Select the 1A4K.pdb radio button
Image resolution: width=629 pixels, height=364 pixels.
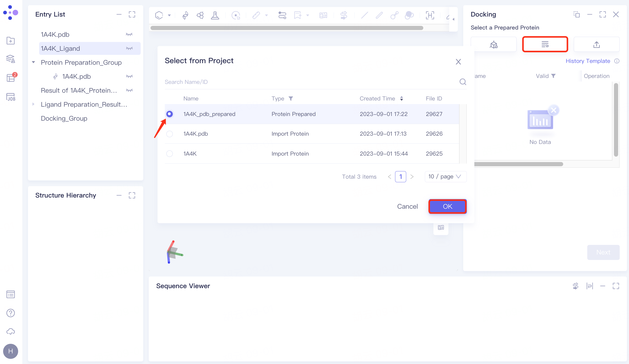pyautogui.click(x=169, y=134)
